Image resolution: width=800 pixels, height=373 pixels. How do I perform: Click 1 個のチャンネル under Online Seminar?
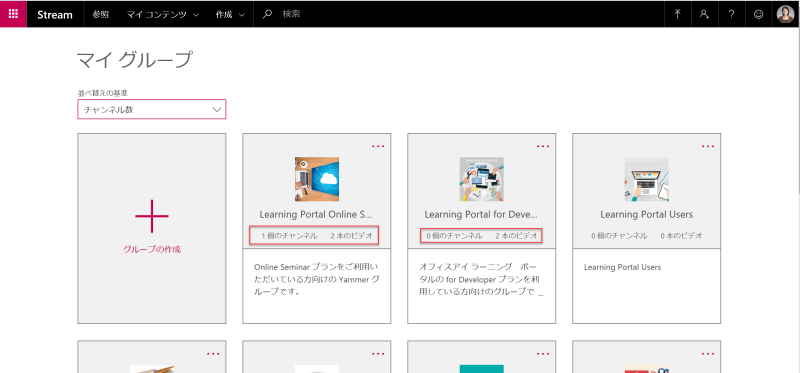[289, 236]
